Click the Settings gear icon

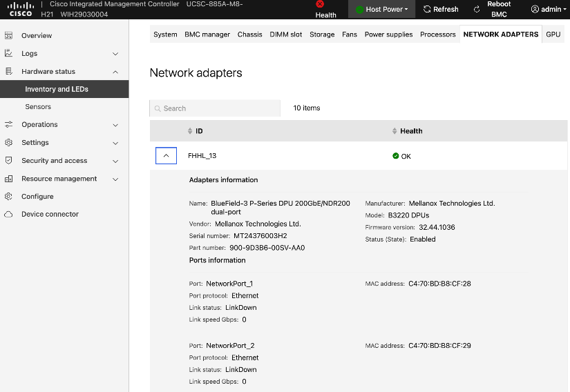click(9, 142)
